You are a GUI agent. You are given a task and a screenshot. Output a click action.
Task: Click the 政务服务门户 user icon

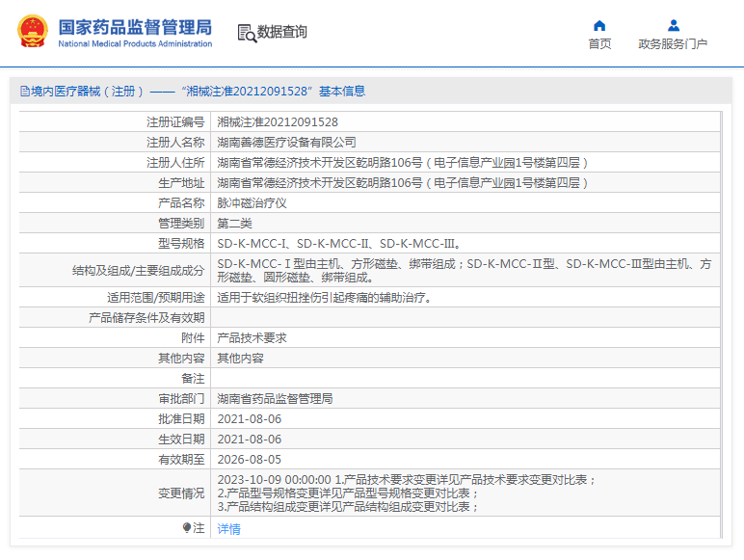pyautogui.click(x=674, y=25)
